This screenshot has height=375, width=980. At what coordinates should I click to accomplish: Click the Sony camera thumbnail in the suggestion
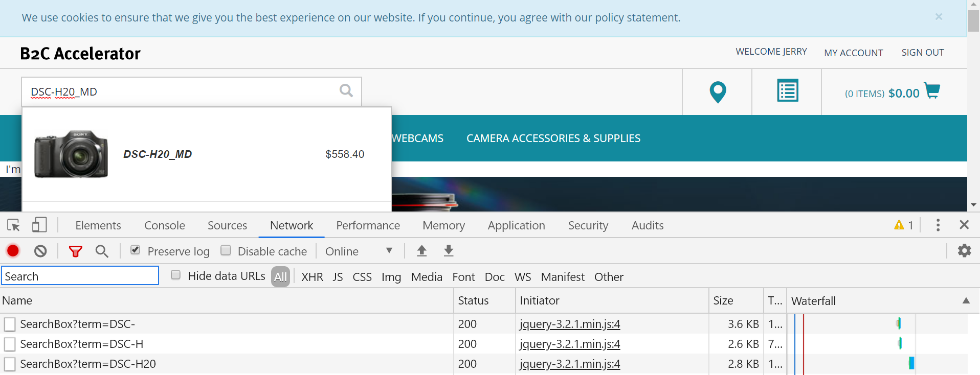click(x=71, y=154)
